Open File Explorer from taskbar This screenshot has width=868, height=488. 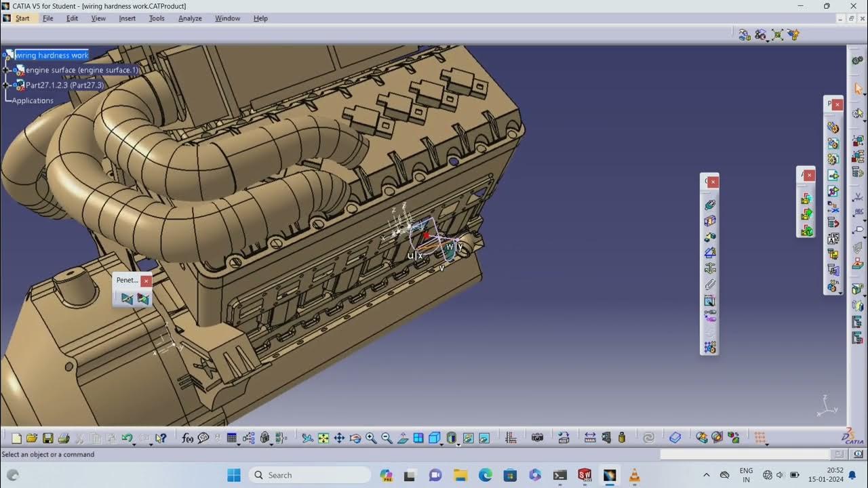click(x=460, y=475)
